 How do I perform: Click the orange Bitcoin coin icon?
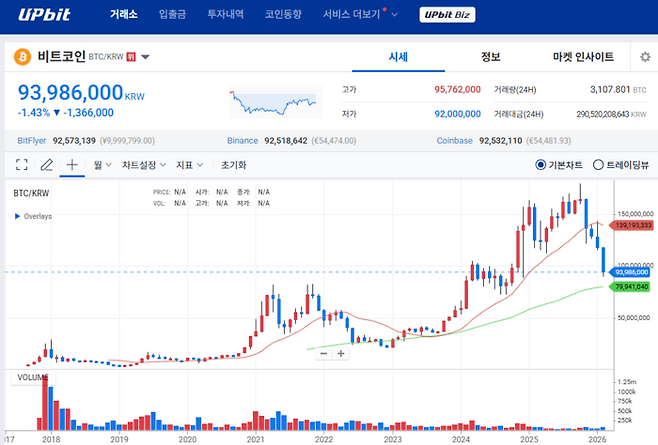pyautogui.click(x=22, y=58)
